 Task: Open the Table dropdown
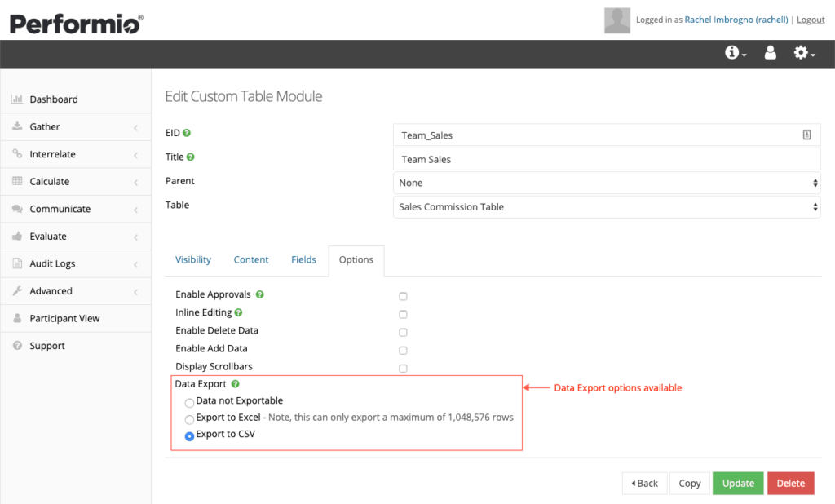tap(607, 206)
